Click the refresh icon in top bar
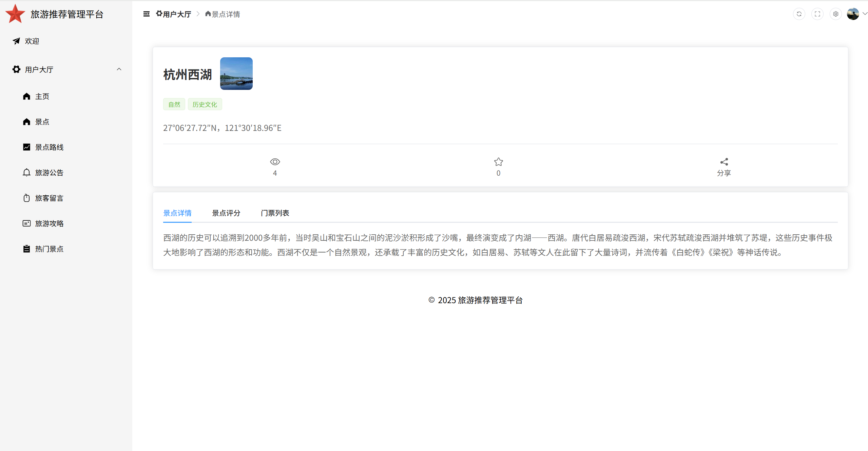Screen dimensions: 868x451 799,14
